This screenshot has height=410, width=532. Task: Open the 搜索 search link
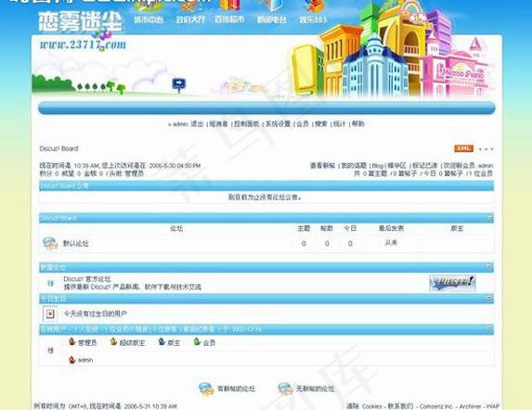pos(321,124)
